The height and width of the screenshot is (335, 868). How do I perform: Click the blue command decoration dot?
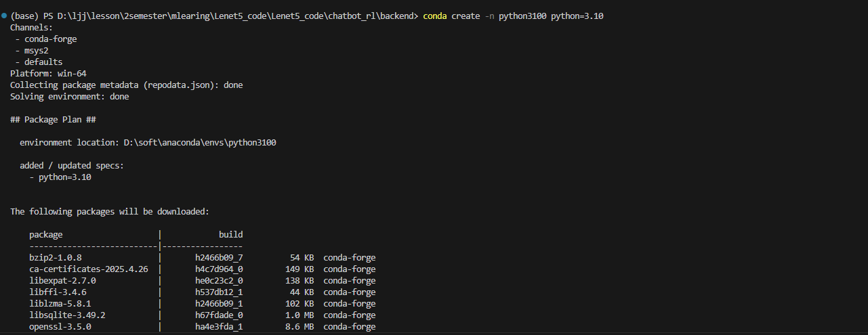pos(4,16)
